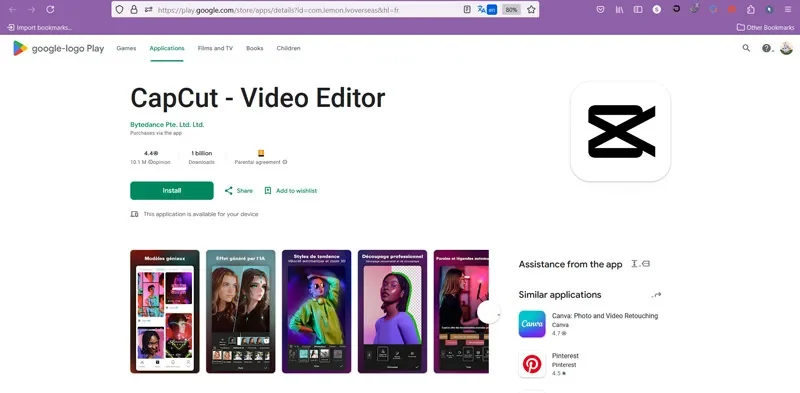Open Pinterest app title link

click(x=565, y=356)
